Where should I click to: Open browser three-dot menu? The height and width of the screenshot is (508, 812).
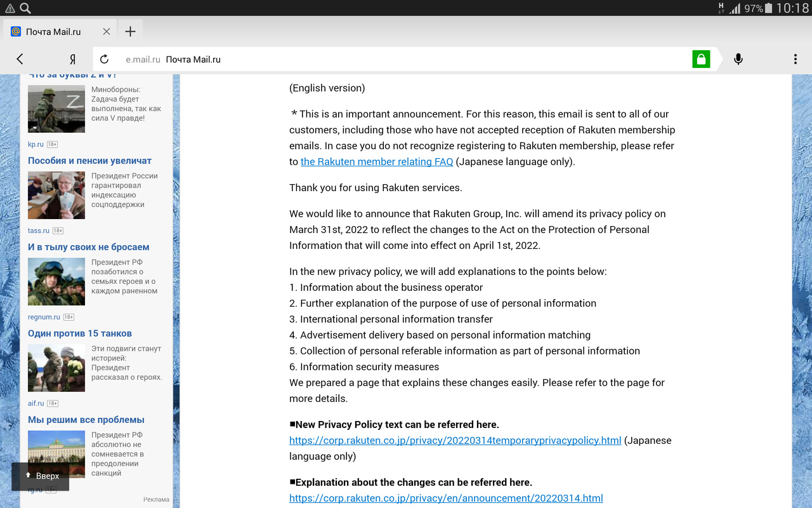click(x=795, y=59)
